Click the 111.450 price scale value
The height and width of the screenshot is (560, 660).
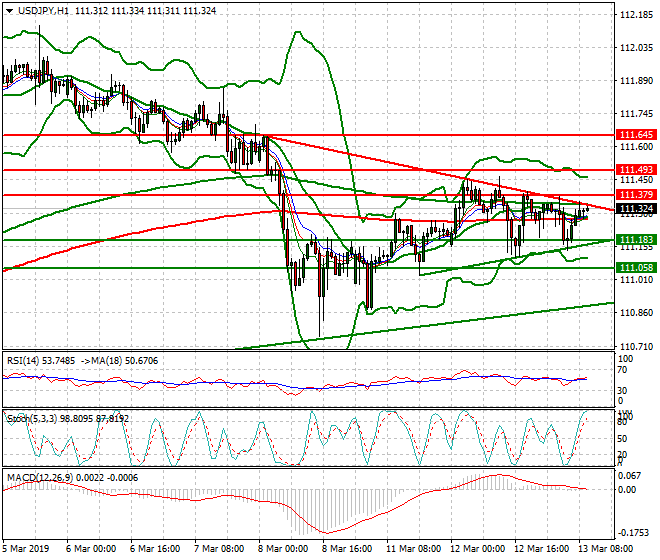637,180
